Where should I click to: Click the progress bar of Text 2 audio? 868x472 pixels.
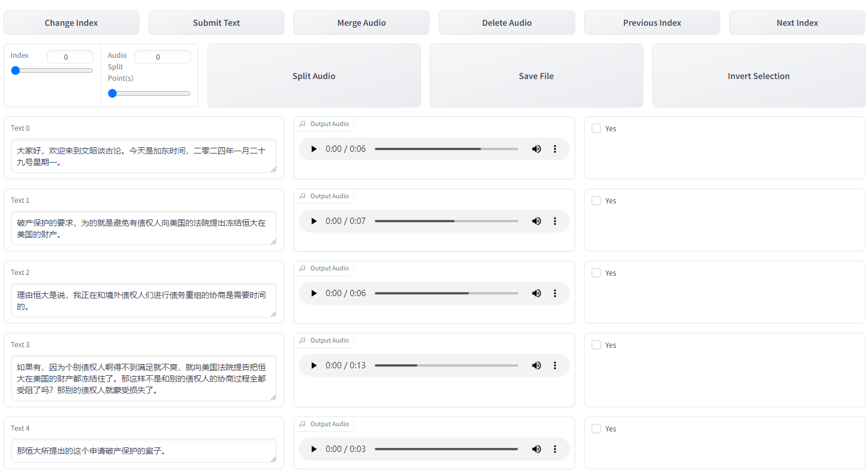[x=446, y=293]
